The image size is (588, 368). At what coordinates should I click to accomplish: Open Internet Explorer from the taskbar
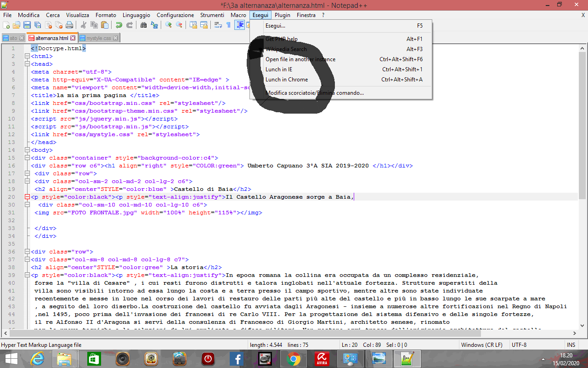point(37,359)
